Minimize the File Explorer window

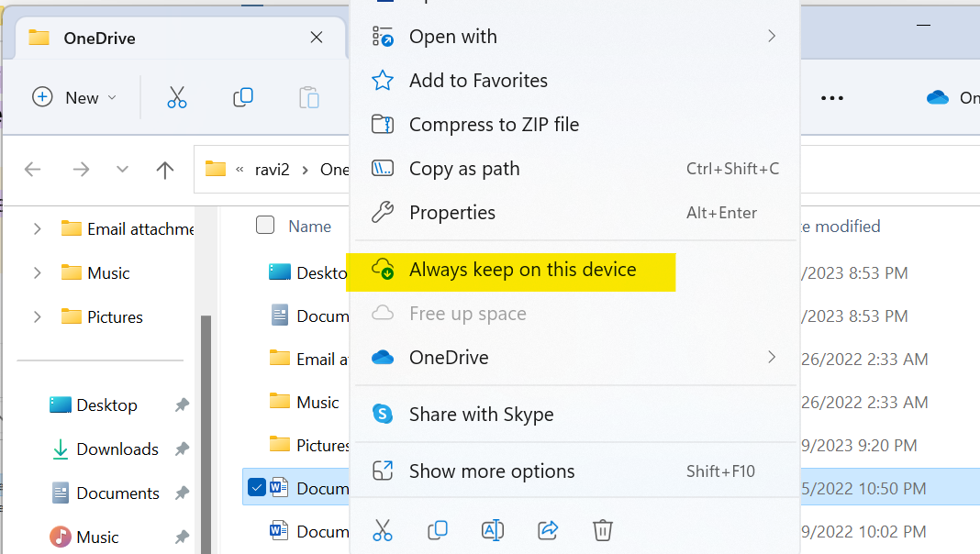[x=924, y=25]
